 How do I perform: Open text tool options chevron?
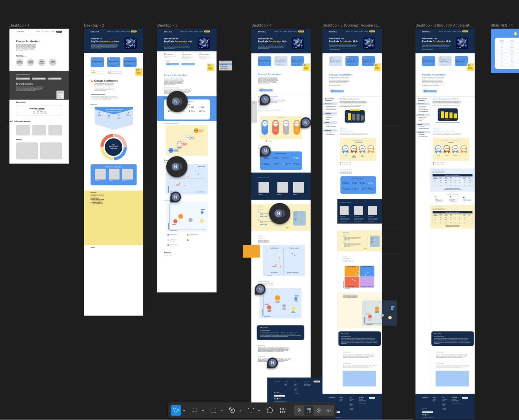click(259, 411)
